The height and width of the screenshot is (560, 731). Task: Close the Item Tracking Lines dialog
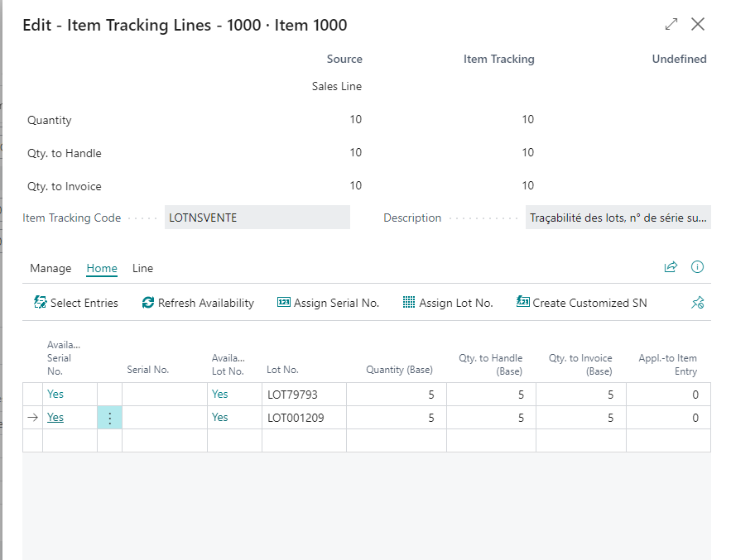point(698,25)
